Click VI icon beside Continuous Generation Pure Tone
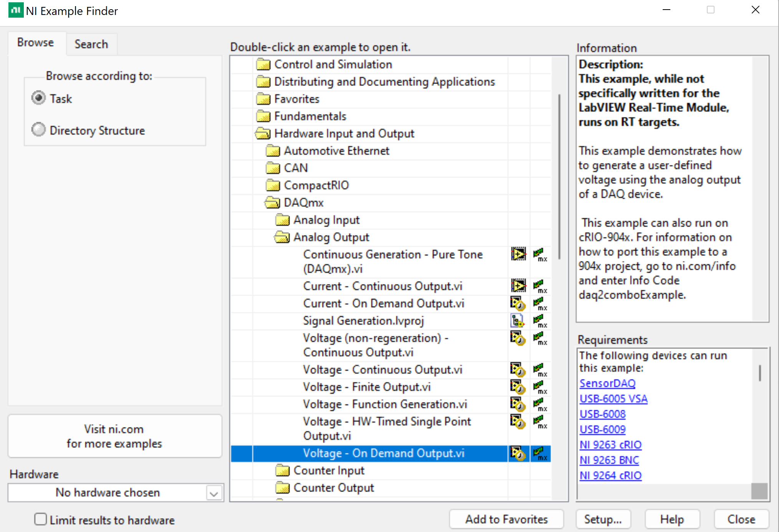Screen dimensions: 779x532 518,254
